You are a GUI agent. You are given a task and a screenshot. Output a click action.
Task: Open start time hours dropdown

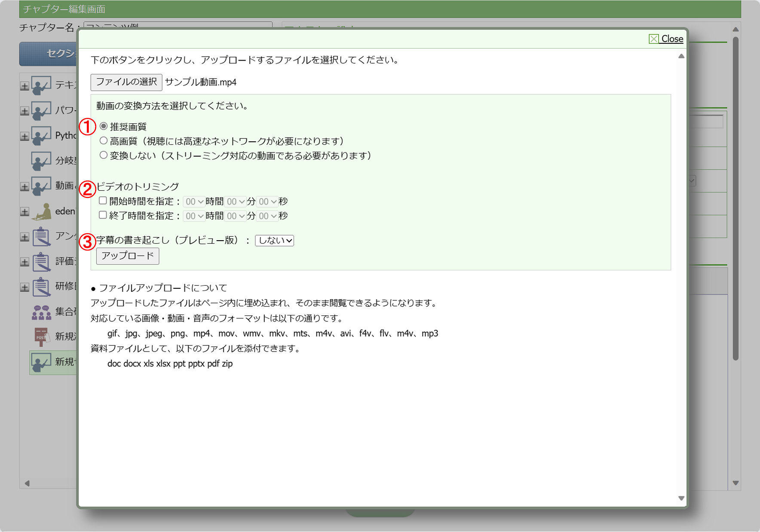coord(194,202)
